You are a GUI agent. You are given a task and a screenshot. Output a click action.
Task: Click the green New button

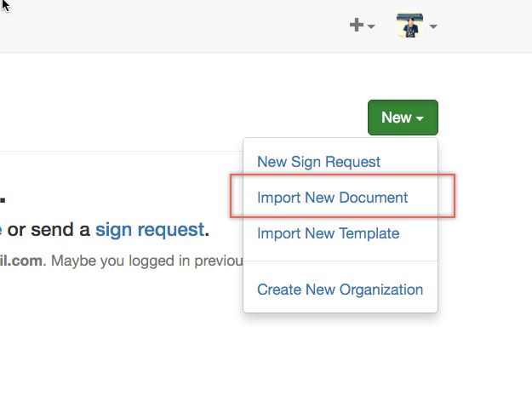pyautogui.click(x=397, y=118)
